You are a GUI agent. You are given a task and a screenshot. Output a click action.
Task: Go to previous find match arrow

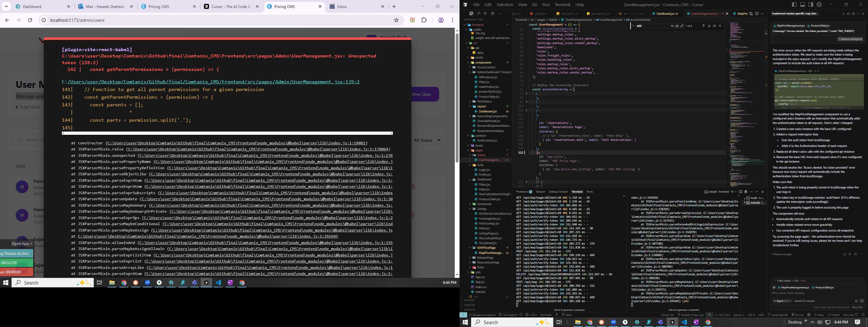tap(704, 26)
